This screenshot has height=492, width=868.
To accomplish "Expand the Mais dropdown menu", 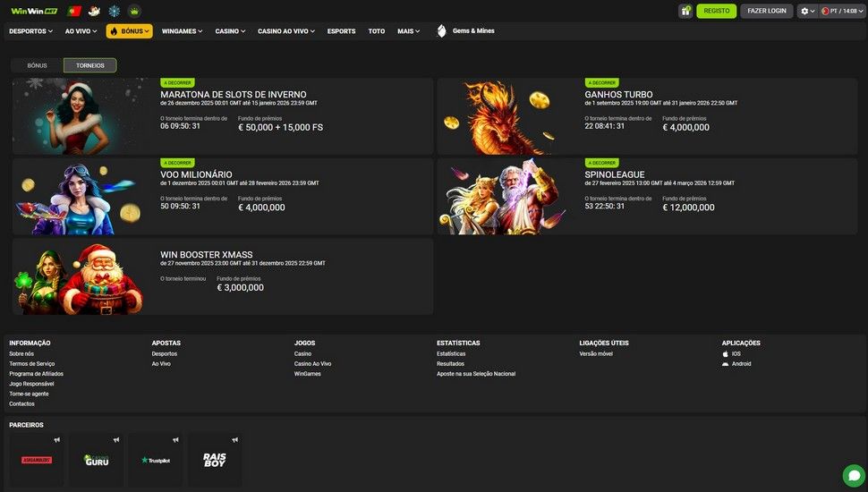I will 408,31.
